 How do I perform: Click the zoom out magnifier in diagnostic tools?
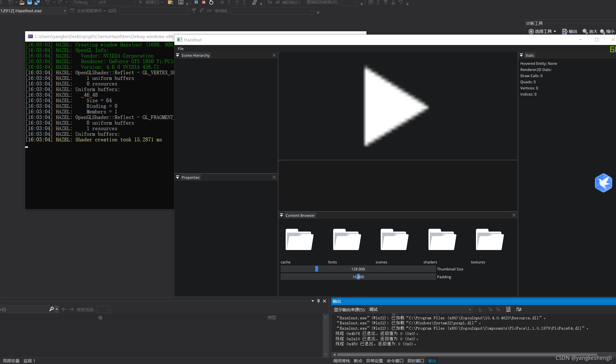pyautogui.click(x=602, y=31)
